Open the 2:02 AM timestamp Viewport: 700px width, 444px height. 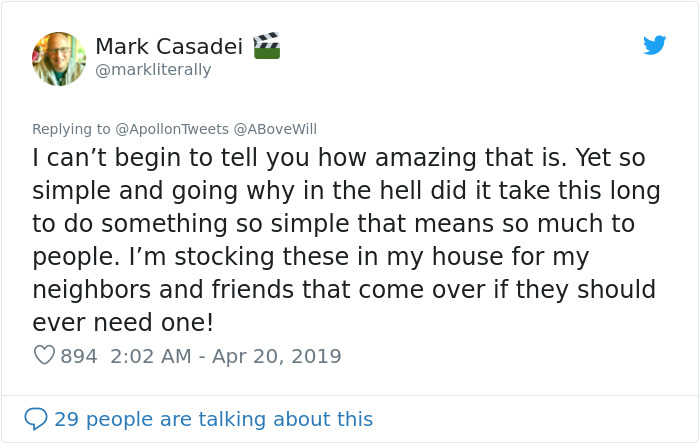pos(151,356)
